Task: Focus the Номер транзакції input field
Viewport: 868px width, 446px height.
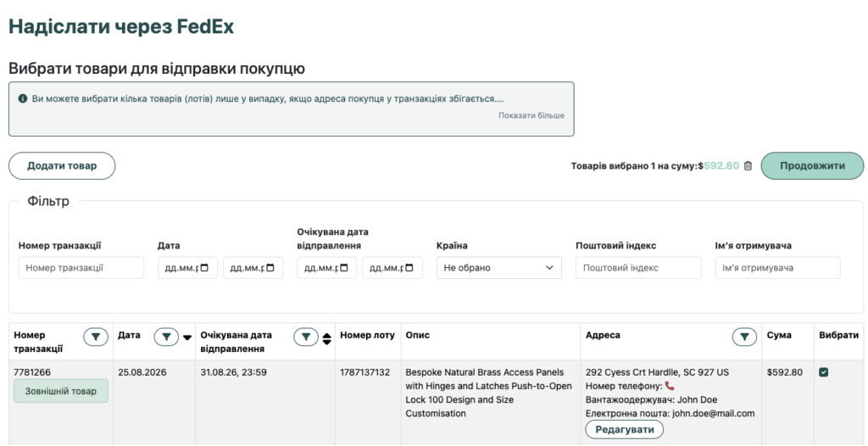Action: [81, 268]
